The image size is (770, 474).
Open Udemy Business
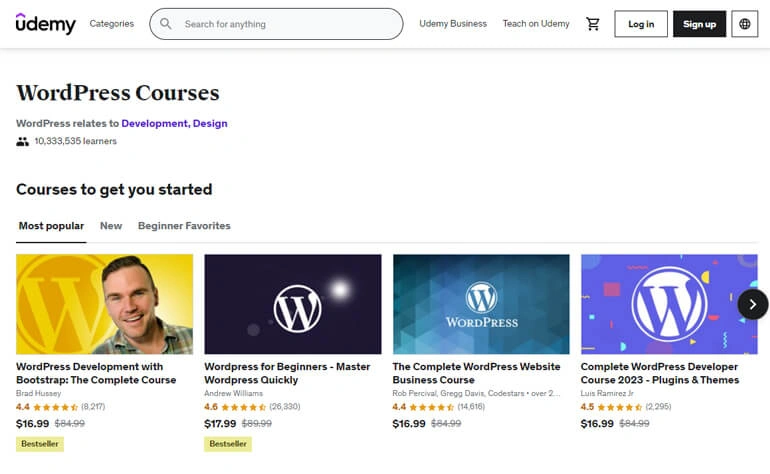453,24
